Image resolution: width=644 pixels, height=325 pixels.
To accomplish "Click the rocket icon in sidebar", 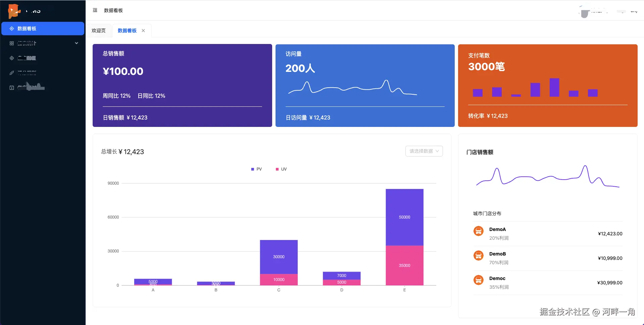I will 12,73.
